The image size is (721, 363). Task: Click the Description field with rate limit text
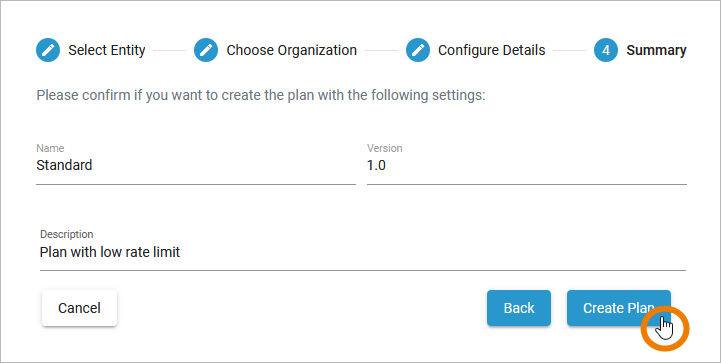point(363,252)
